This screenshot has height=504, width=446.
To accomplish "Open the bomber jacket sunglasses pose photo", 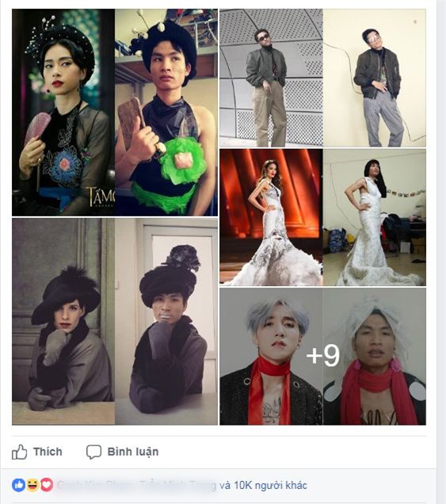I will coord(322,78).
